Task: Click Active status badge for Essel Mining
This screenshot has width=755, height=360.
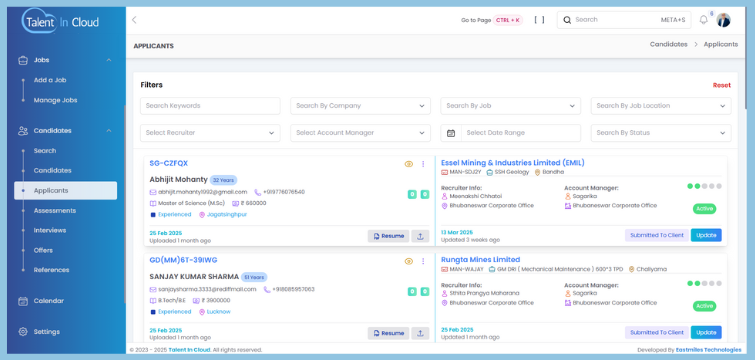Action: pos(704,209)
